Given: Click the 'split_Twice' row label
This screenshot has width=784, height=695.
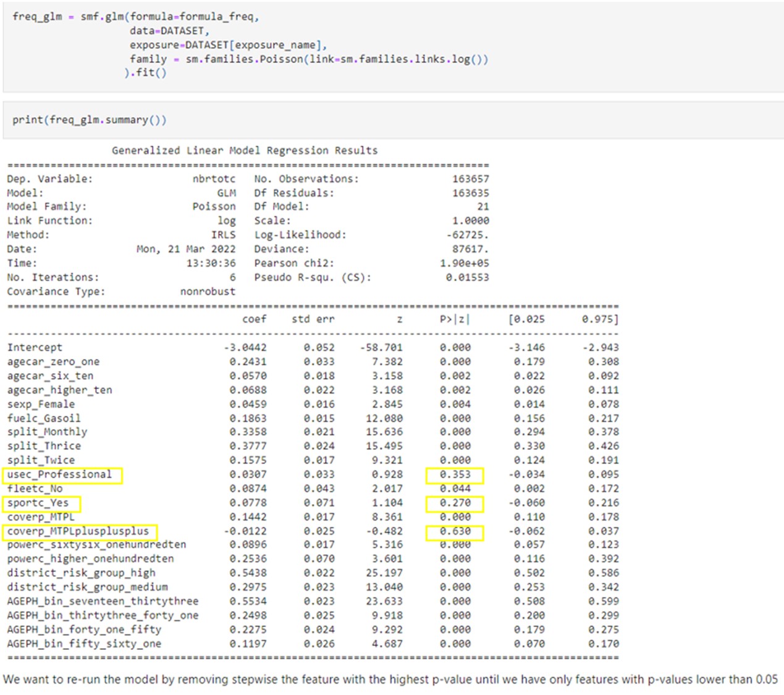Looking at the screenshot, I should [x=41, y=460].
